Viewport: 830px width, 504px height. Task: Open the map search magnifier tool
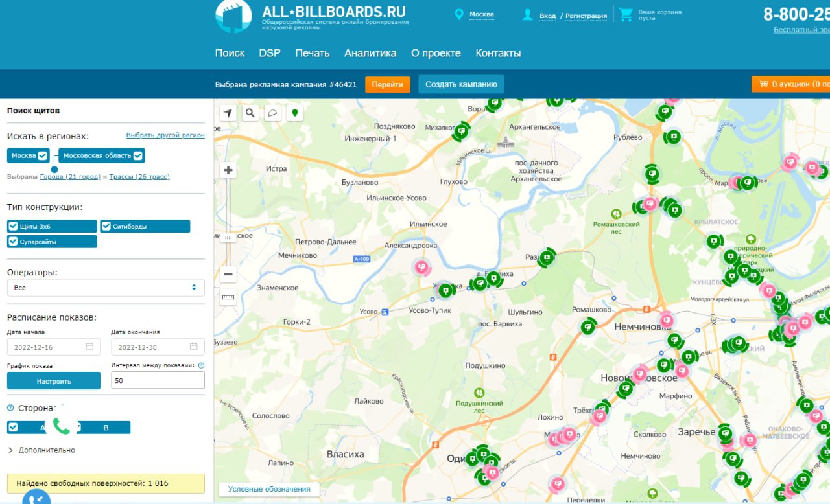[x=250, y=113]
